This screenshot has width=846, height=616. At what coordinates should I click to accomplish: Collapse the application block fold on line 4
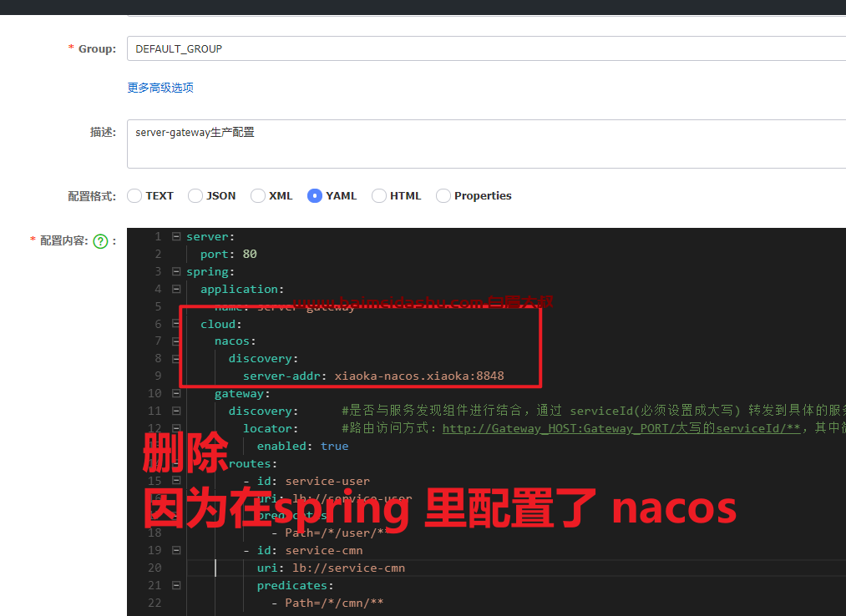(176, 289)
